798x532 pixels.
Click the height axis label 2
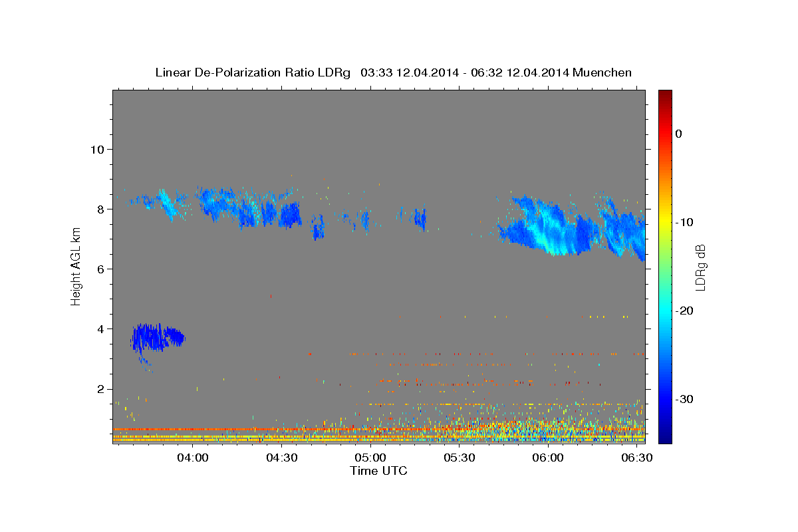pos(100,389)
